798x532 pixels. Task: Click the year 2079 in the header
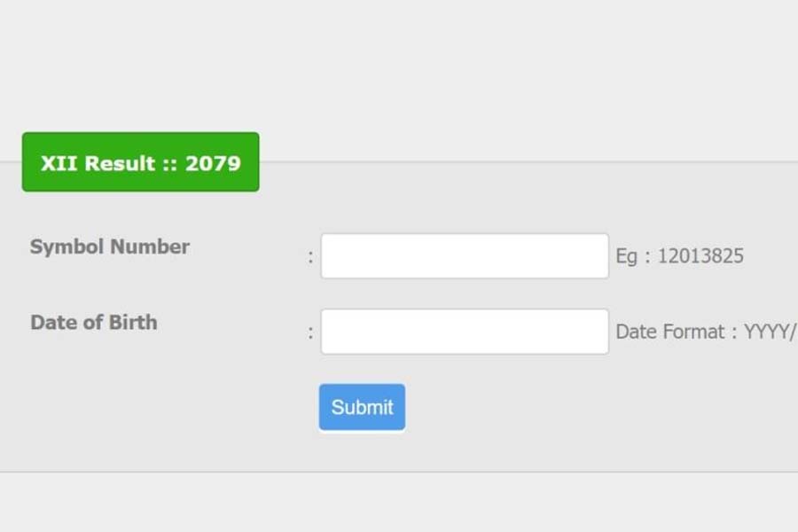coord(213,163)
